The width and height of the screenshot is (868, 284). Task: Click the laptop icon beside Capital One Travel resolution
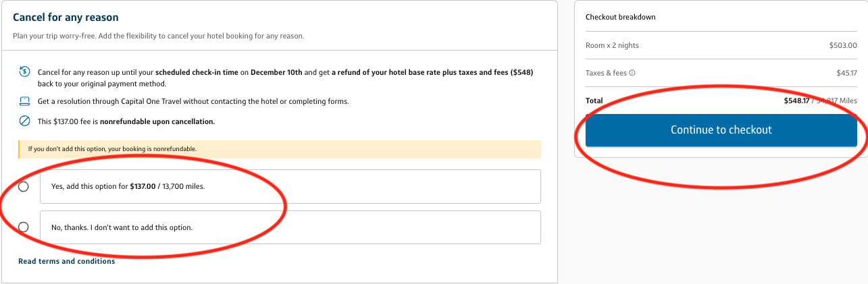[24, 101]
